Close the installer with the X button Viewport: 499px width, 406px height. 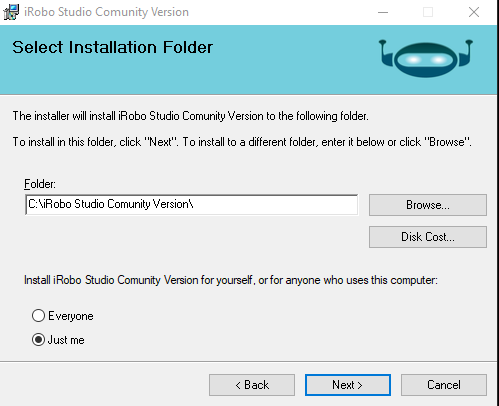point(474,12)
